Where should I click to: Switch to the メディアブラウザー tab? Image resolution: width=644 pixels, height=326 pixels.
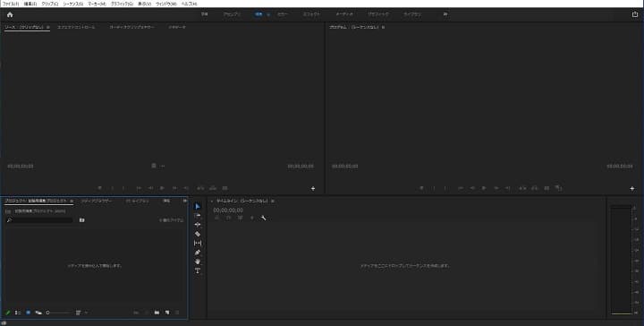[x=96, y=201]
